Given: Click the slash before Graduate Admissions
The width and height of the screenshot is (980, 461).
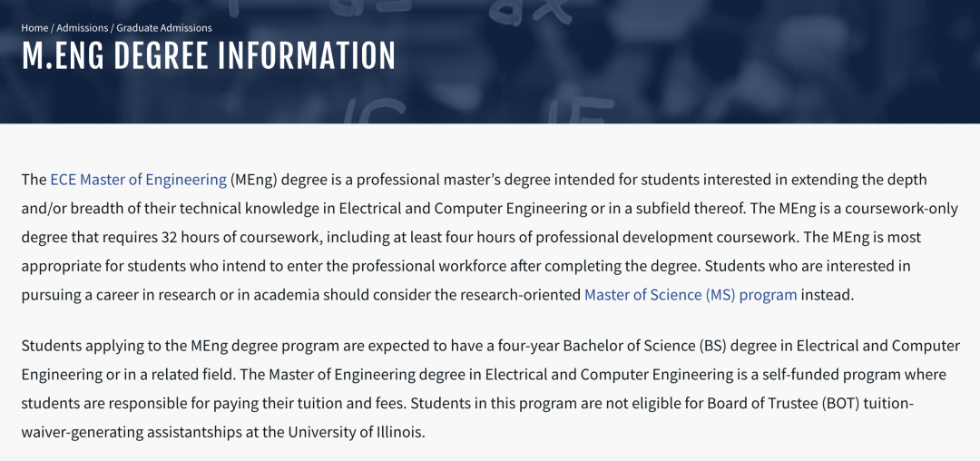Looking at the screenshot, I should (x=112, y=28).
